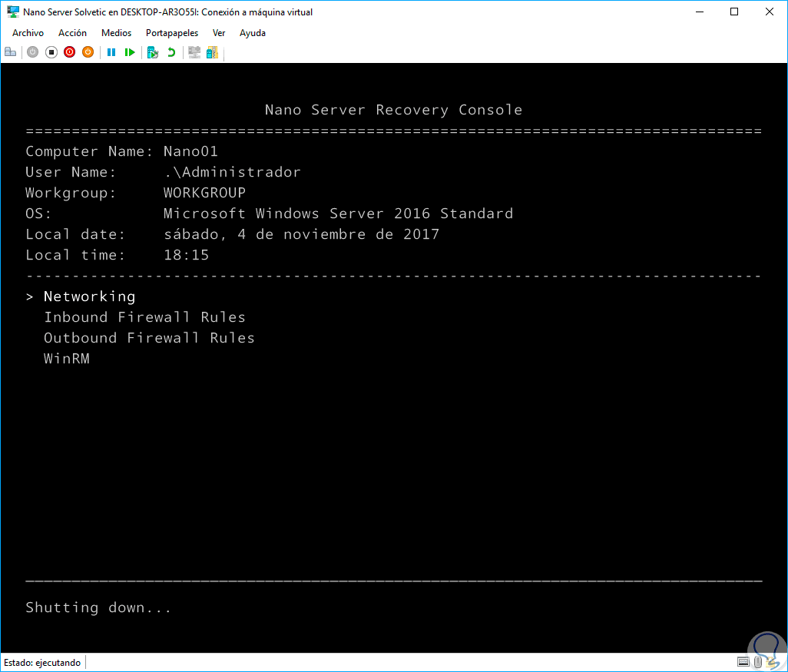This screenshot has height=672, width=788.
Task: Send Ctrl+Alt+Del using the toolbar icon
Action: click(x=11, y=52)
